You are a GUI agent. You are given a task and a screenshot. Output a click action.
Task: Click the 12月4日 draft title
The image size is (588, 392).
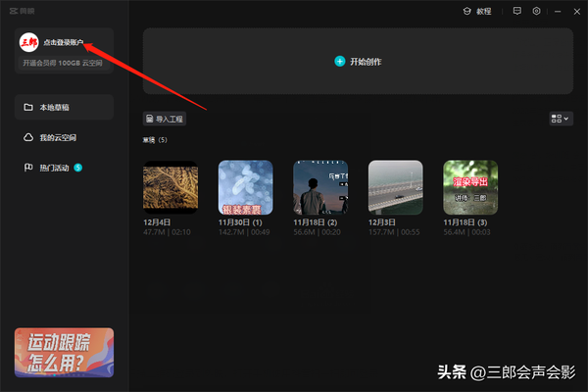(157, 222)
